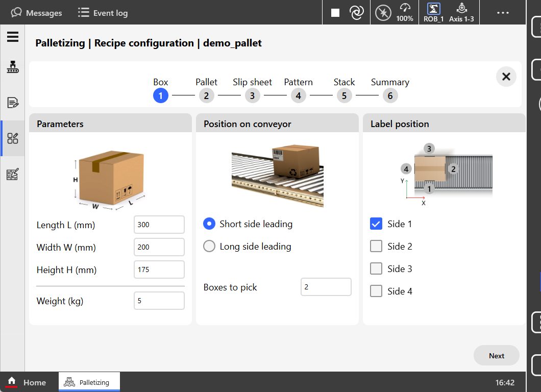The width and height of the screenshot is (541, 392).
Task: Open the pattern editor sidebar icon
Action: 13,174
